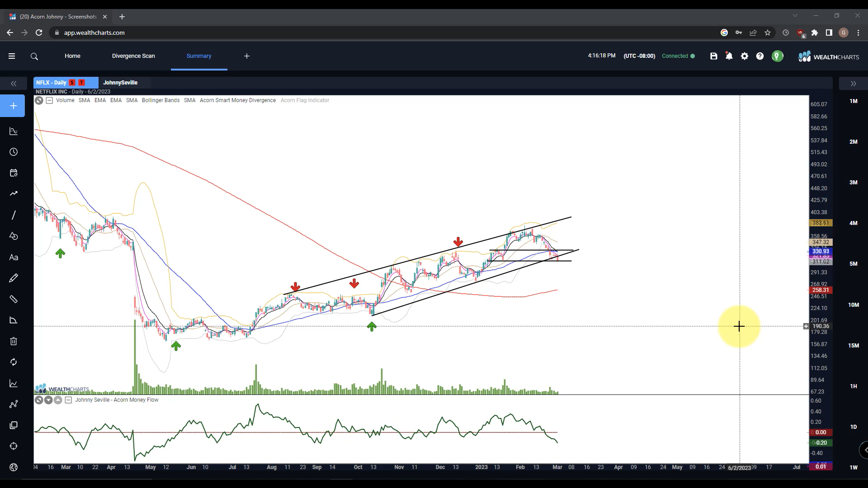Select the trend arrow indicator tool
Screen dimensions: 868x488
pos(14,194)
